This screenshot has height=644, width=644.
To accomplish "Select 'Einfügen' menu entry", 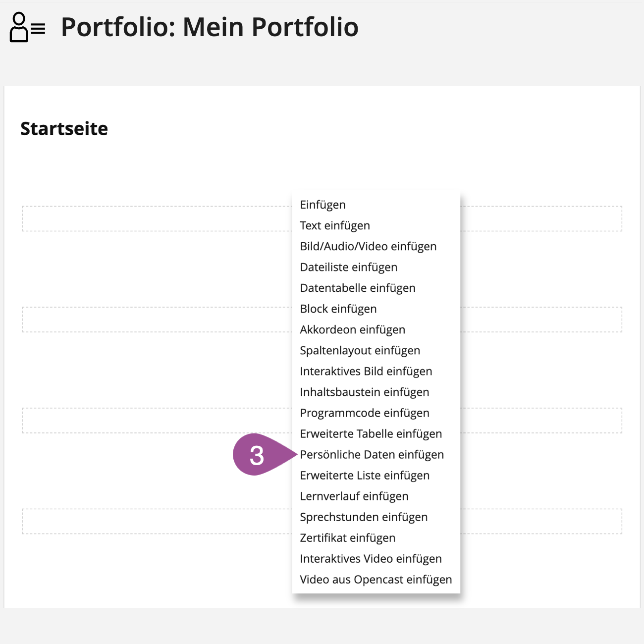I will pos(323,205).
